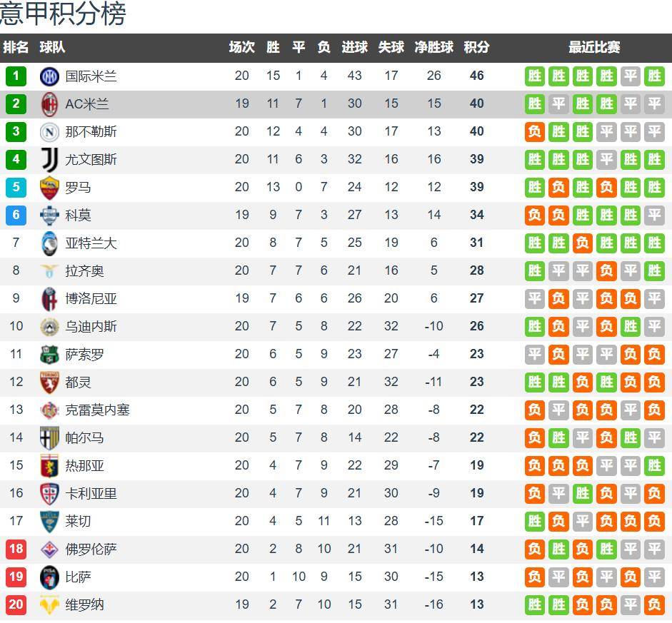This screenshot has width=672, height=623.
Task: Click rank badge 1 for 国际米兰
Action: pyautogui.click(x=16, y=76)
